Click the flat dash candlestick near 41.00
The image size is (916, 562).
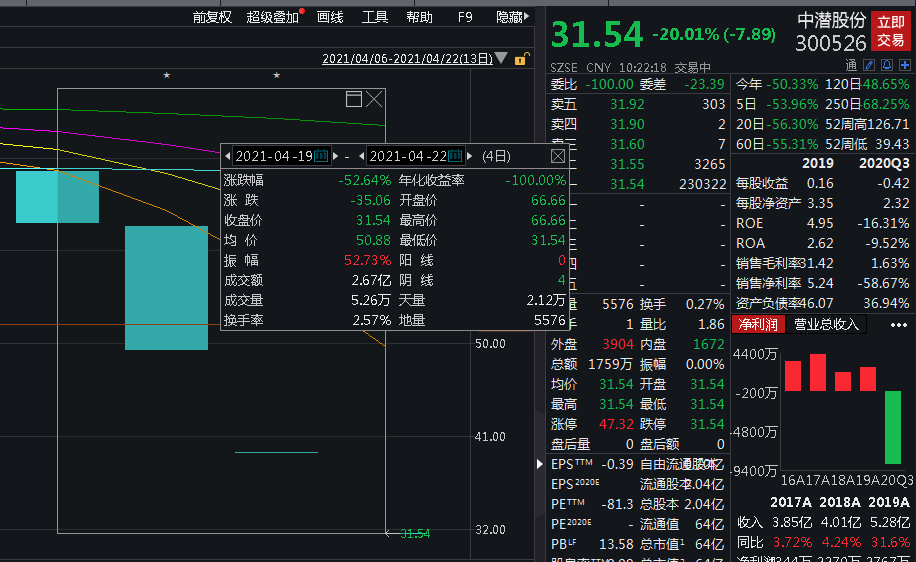276,452
